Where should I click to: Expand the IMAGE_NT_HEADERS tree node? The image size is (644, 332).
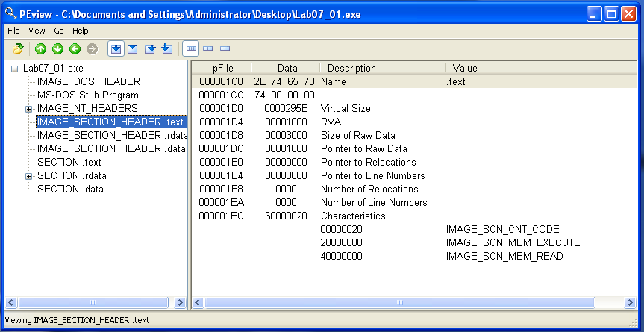[29, 109]
